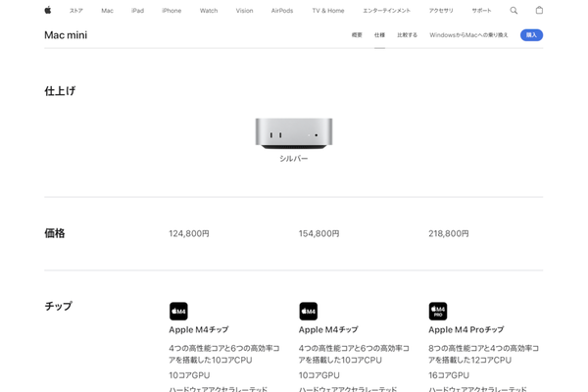Click the チップ section heading

58,306
